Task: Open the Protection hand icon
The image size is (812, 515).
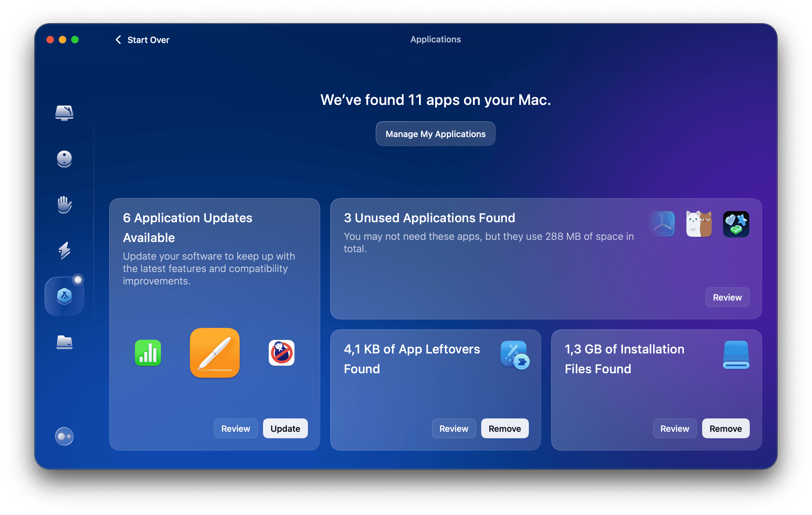Action: [x=64, y=205]
